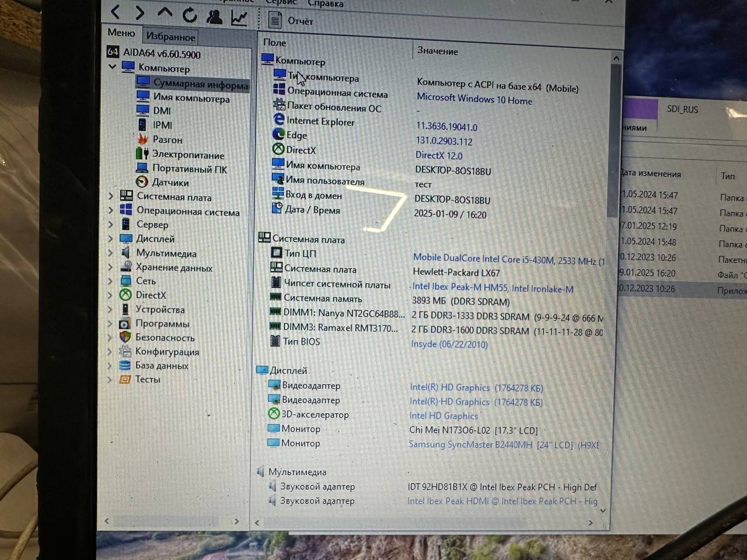
Task: Open the DirectX 12.0 value link
Action: coord(439,155)
